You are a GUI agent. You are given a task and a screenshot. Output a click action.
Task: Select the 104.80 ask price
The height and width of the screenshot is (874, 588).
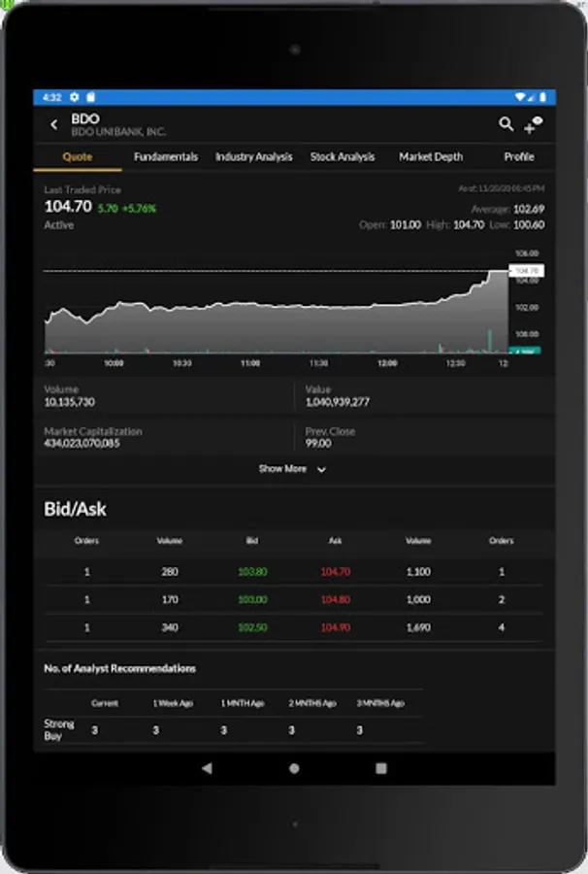(335, 599)
